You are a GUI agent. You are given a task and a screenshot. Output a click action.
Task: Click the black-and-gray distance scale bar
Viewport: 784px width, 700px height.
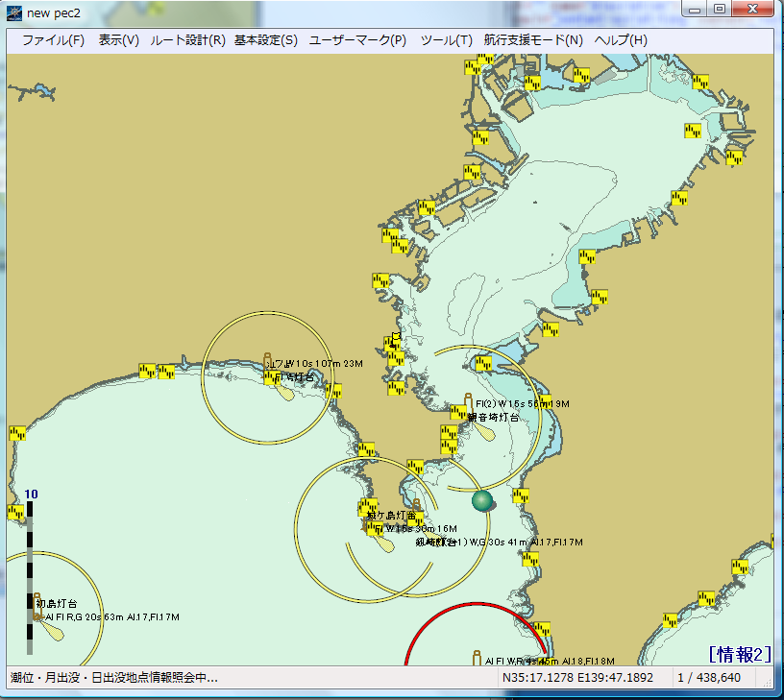(29, 576)
